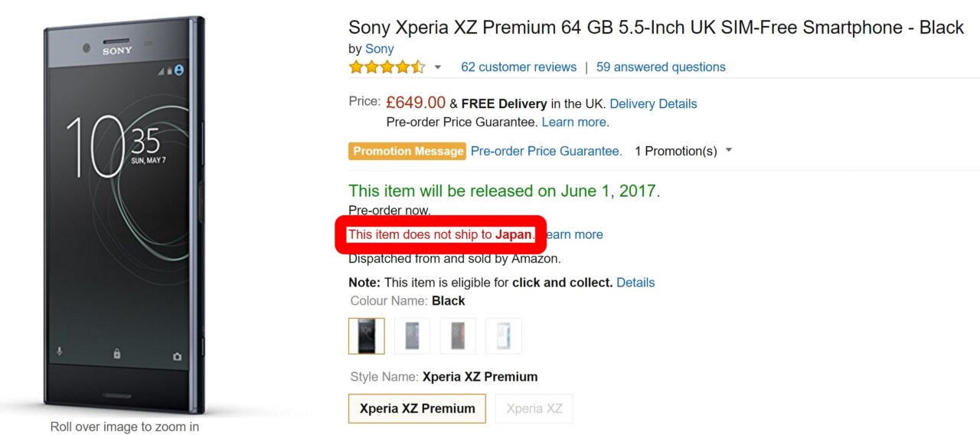Screen dimensions: 980x435
Task: Click the product title text
Action: (655, 28)
